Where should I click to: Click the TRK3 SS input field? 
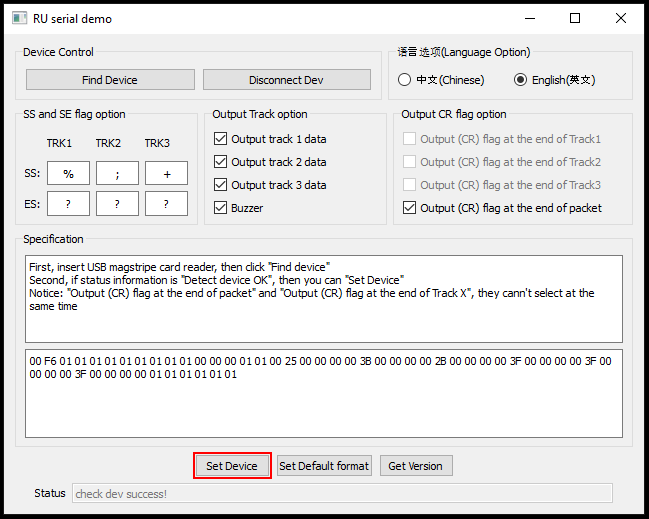(x=166, y=174)
